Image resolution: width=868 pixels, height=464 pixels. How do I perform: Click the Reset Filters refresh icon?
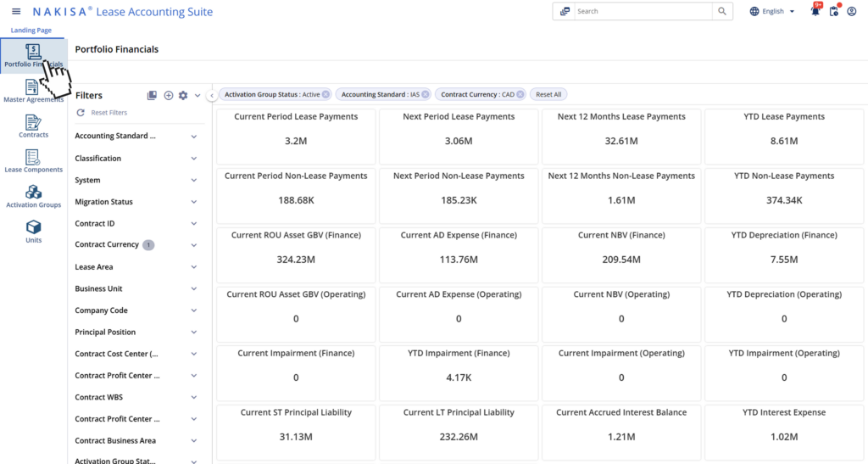(x=81, y=113)
